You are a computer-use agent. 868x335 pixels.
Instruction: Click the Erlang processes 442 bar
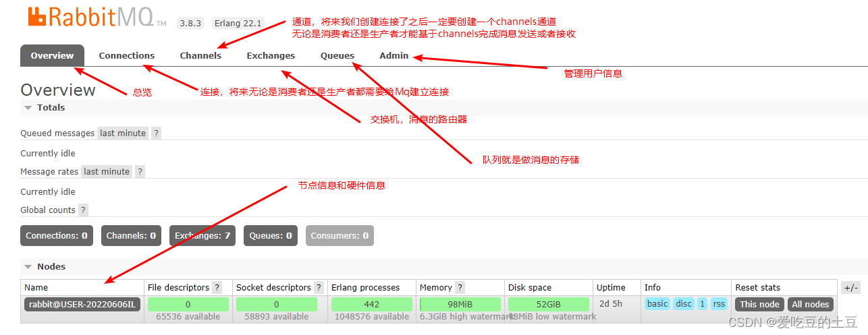click(x=372, y=304)
